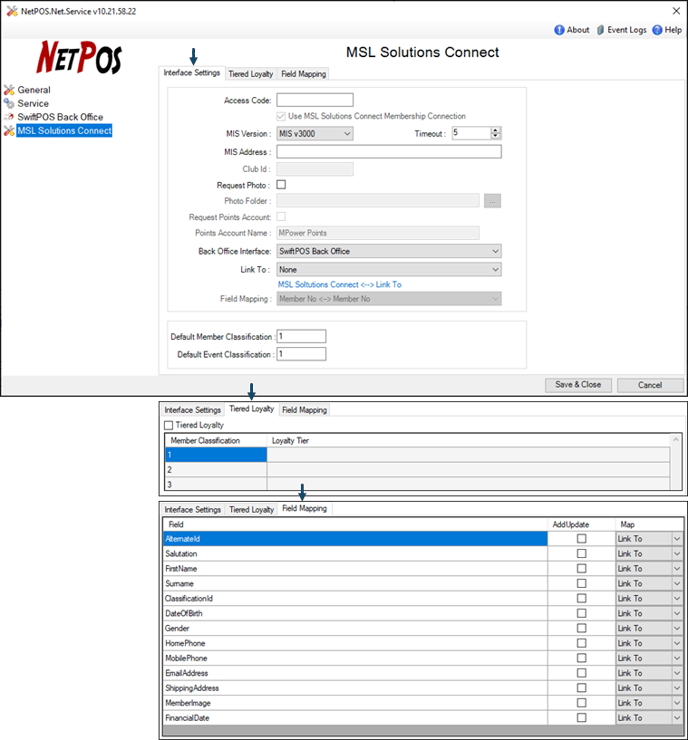
Task: Click the Loyalty Tier column header
Action: (290, 440)
